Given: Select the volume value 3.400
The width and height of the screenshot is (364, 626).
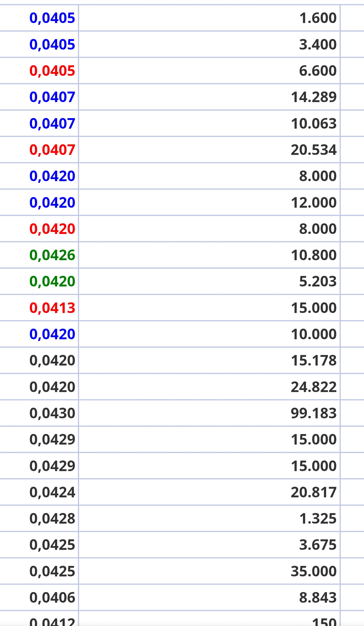Looking at the screenshot, I should (318, 44).
